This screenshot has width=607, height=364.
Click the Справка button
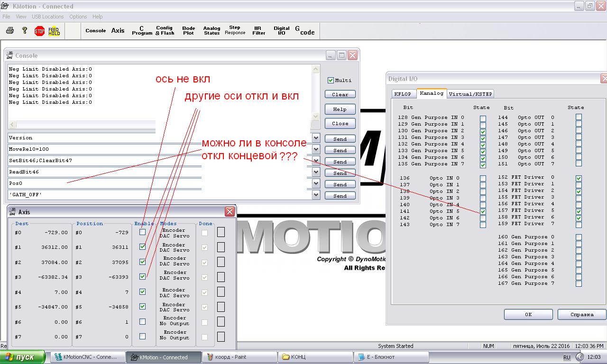pos(582,314)
